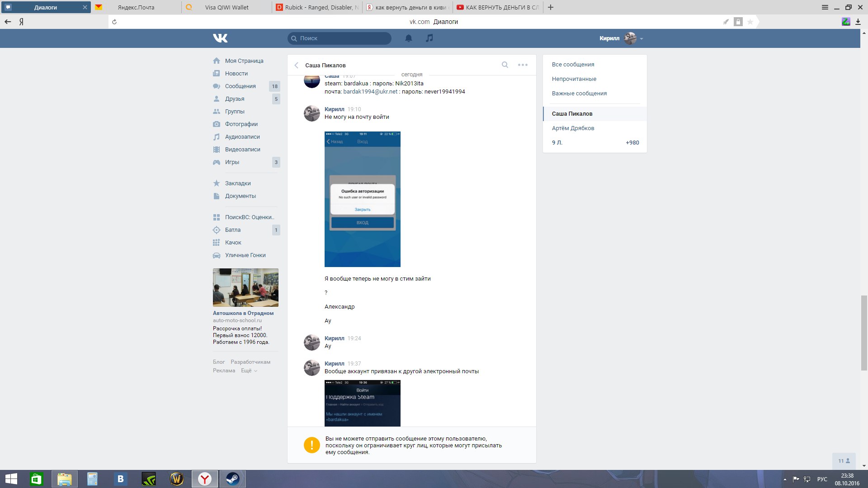Switch to the Visa QIWI Wallet tab

pyautogui.click(x=226, y=7)
